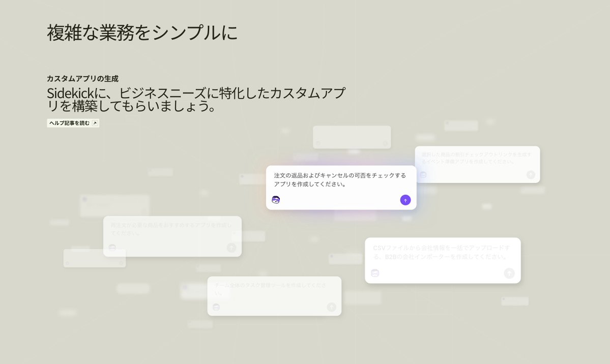Click the faded Sidekick avatar on the CSVファイル card
This screenshot has height=364, width=610.
pyautogui.click(x=375, y=273)
